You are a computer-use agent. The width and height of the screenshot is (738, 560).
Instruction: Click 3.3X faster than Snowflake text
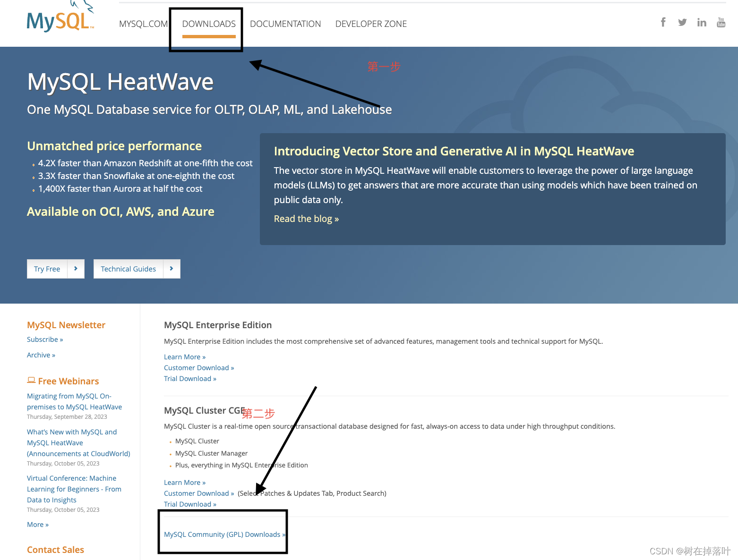(x=137, y=176)
